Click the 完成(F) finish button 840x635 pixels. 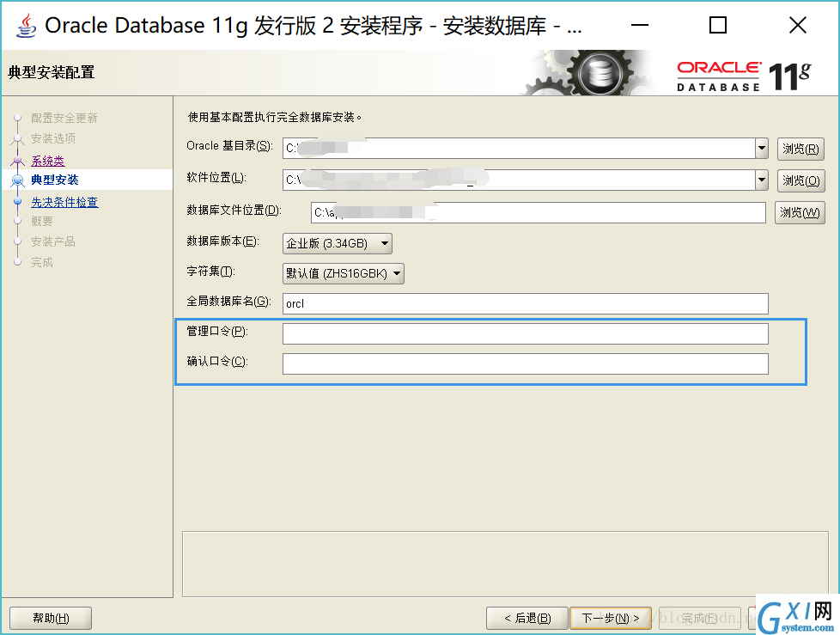tap(700, 619)
